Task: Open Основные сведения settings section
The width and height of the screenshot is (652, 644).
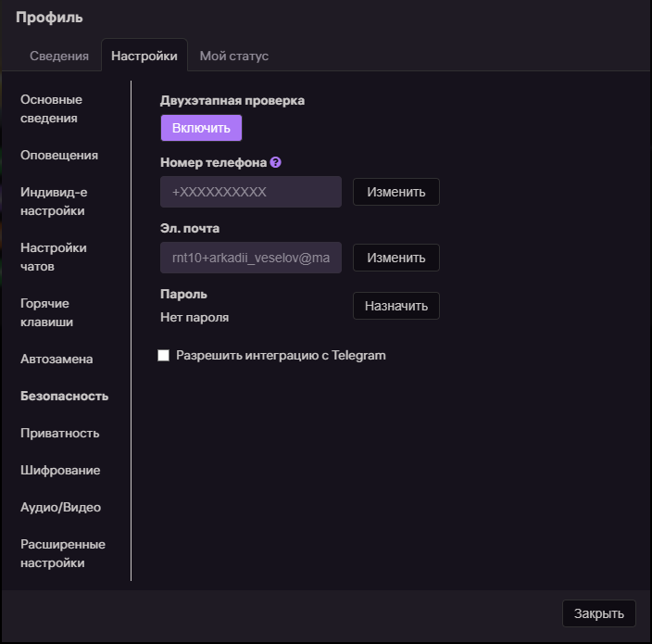Action: click(52, 108)
